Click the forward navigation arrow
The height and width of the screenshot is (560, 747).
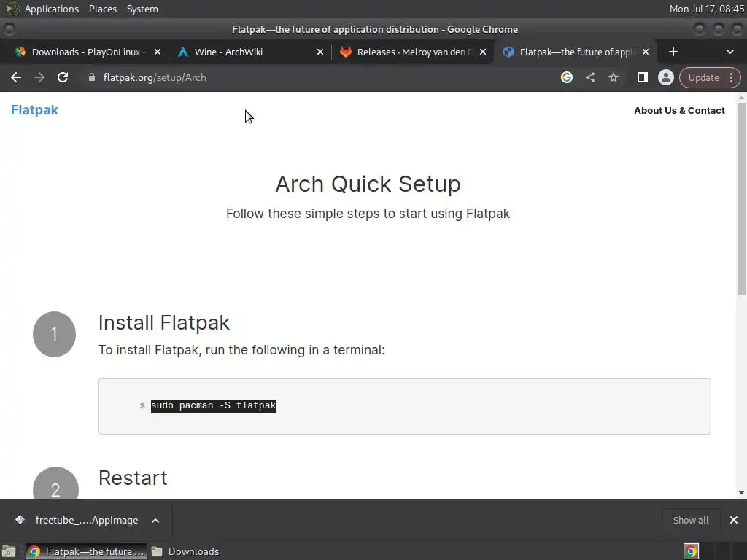(x=39, y=77)
